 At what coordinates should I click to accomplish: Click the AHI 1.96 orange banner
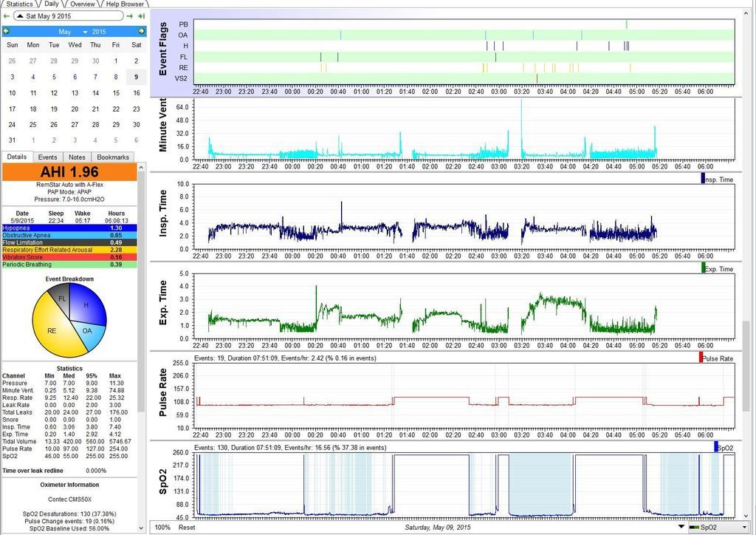(x=69, y=172)
